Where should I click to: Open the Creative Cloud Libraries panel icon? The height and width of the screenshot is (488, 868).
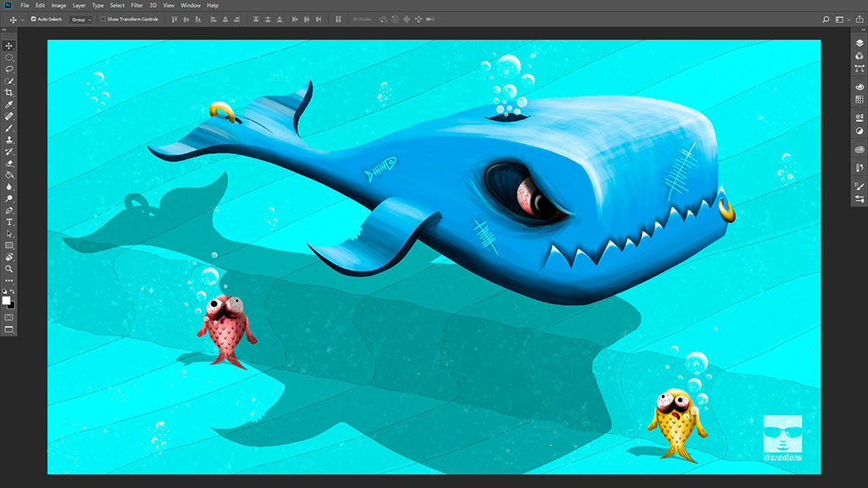tap(860, 149)
